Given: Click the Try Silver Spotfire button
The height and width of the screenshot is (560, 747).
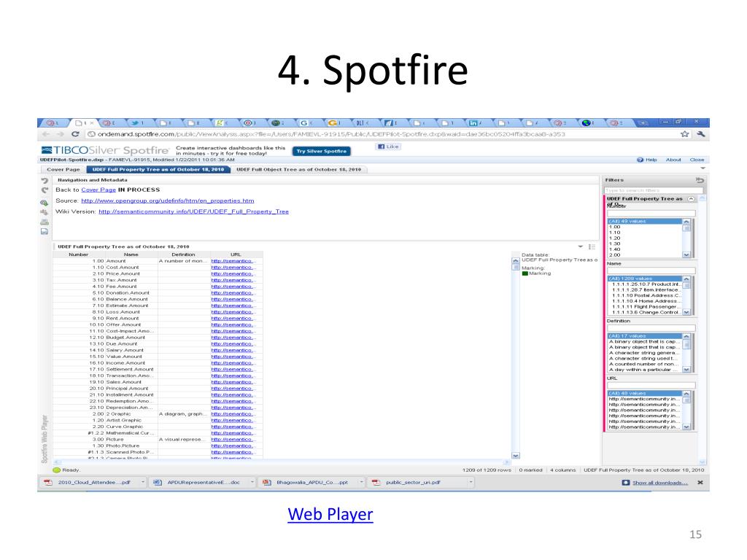Looking at the screenshot, I should 322,151.
